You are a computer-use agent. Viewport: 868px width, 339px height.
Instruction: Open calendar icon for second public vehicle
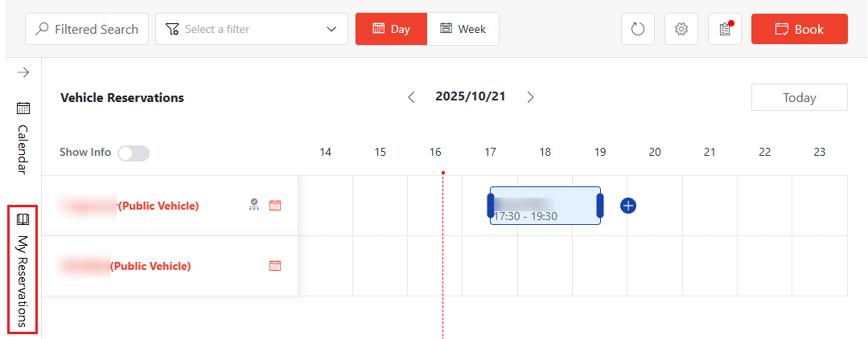coord(275,266)
